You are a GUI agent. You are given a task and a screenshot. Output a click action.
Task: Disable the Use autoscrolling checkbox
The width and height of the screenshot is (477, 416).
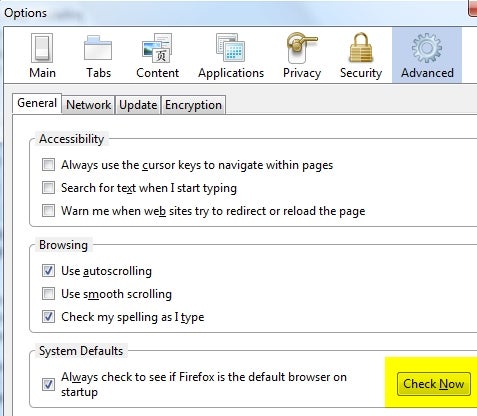click(48, 271)
